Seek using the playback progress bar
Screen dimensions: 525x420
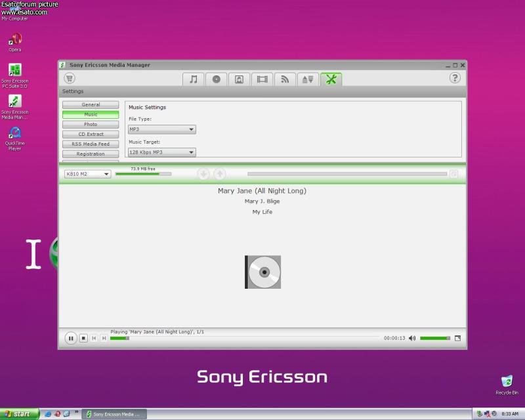coord(245,338)
